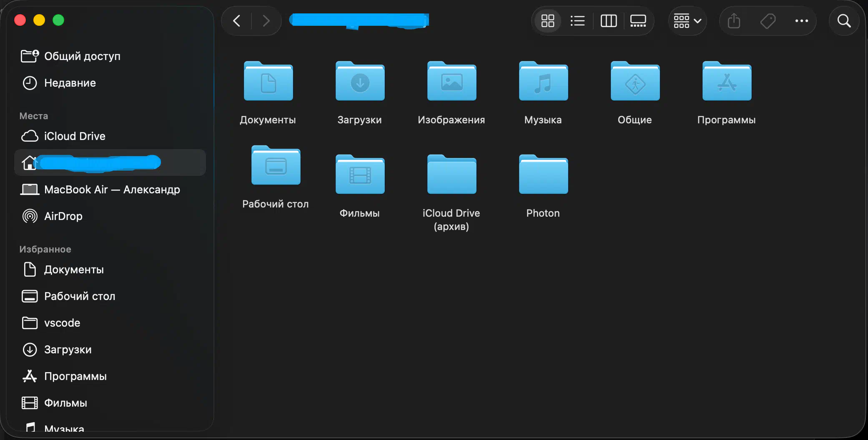Click the forward navigation arrow
The height and width of the screenshot is (440, 868).
(x=266, y=21)
